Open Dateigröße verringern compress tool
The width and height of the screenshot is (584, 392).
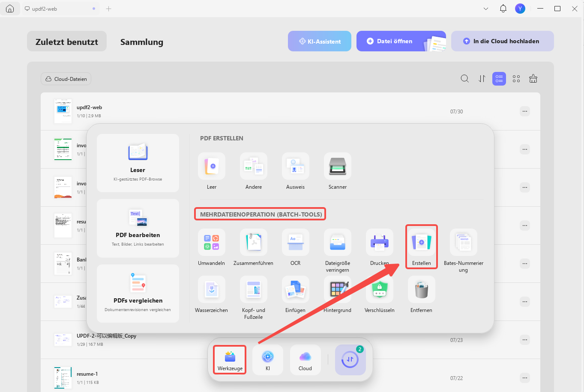point(338,242)
